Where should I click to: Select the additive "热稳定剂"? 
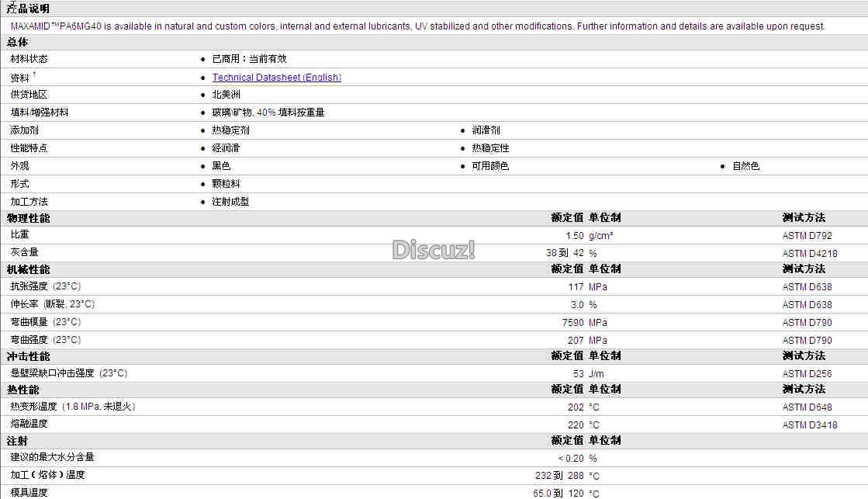tap(231, 130)
